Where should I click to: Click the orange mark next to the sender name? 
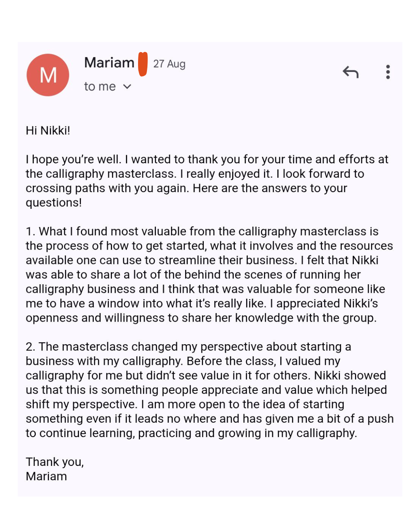click(x=143, y=64)
